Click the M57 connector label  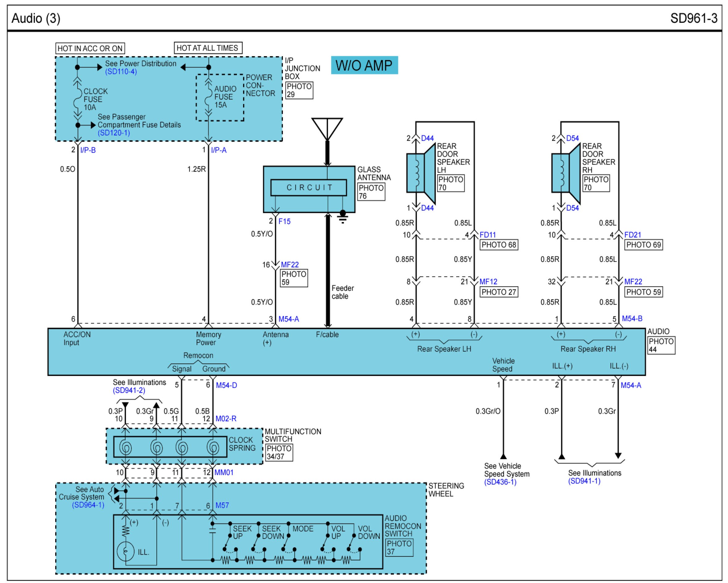point(222,505)
